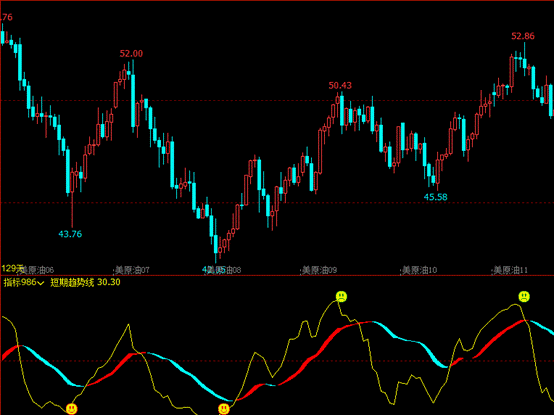
Task: Open the 指标986 indicator dropdown
Action: [24, 283]
